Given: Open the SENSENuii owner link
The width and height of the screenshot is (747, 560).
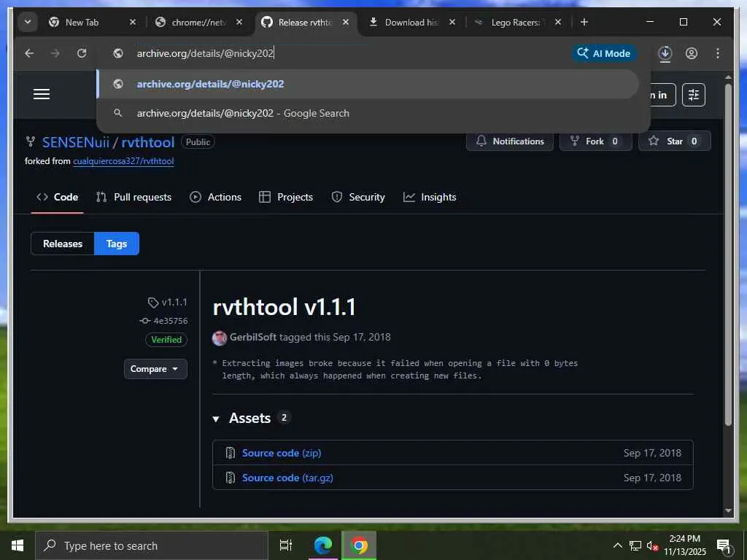Looking at the screenshot, I should coord(76,142).
